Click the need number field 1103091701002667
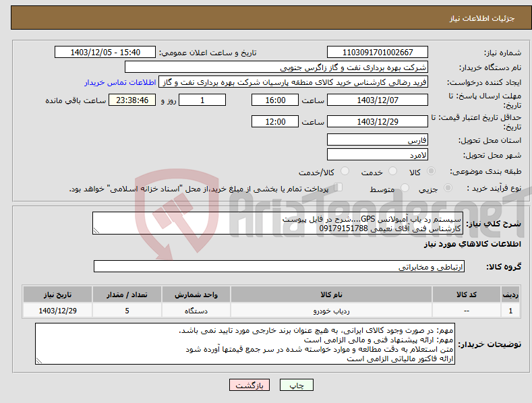Image resolution: width=532 pixels, height=403 pixels. pos(378,53)
